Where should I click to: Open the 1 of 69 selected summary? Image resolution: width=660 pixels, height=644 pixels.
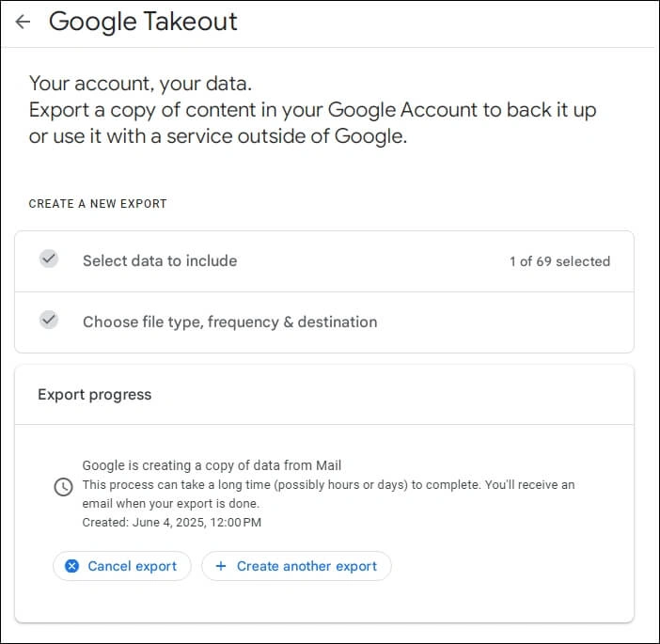click(x=559, y=261)
